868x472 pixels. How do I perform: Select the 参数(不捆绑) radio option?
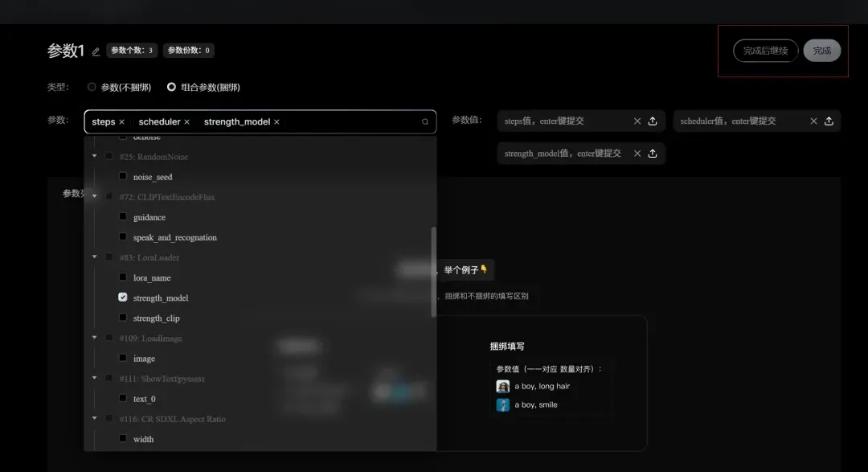(x=92, y=87)
